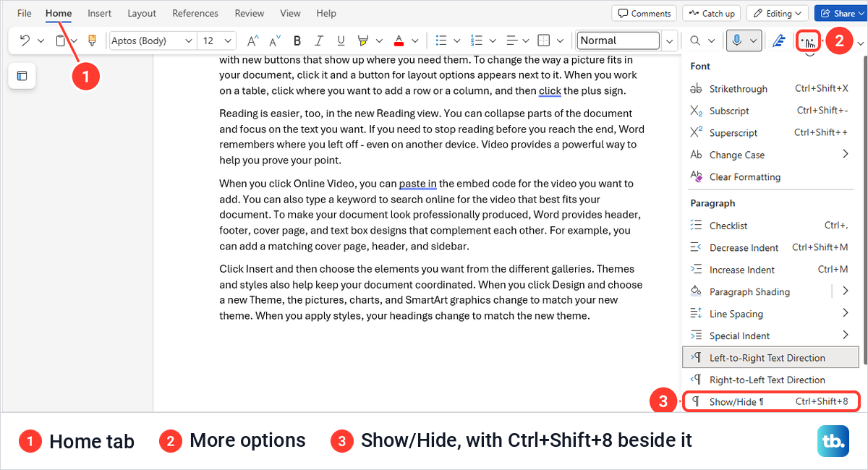Expand the alignment dropdown arrow

[527, 40]
